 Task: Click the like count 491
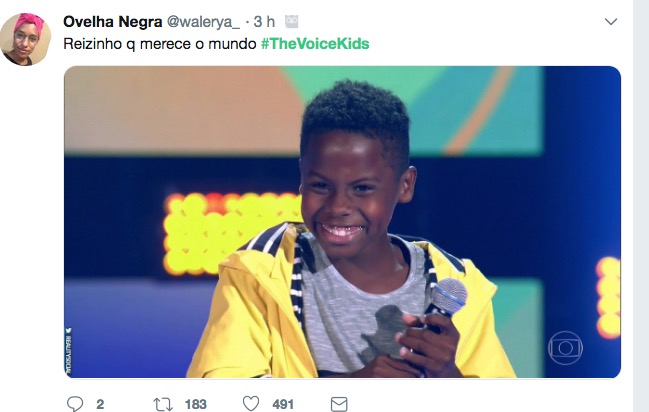click(283, 404)
